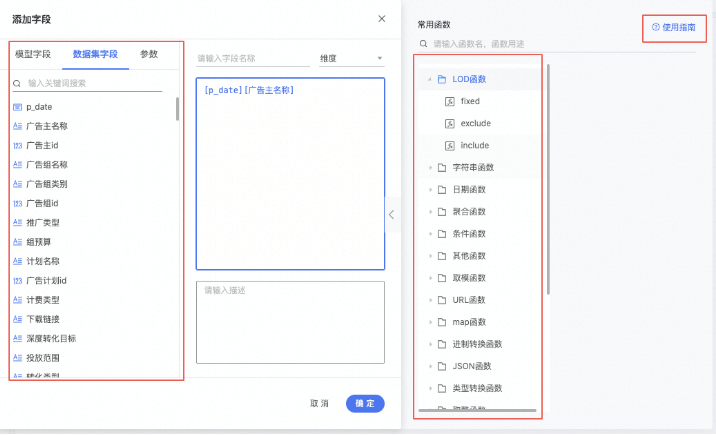
Task: Confirm with the 确定 button
Action: (365, 404)
